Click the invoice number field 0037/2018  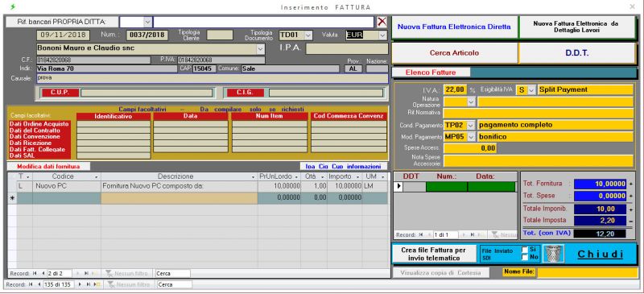coord(147,35)
